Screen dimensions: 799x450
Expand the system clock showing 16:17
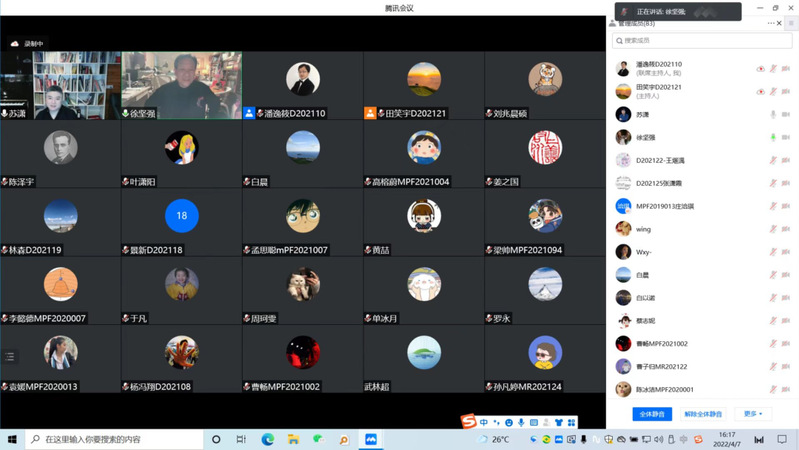pyautogui.click(x=727, y=439)
